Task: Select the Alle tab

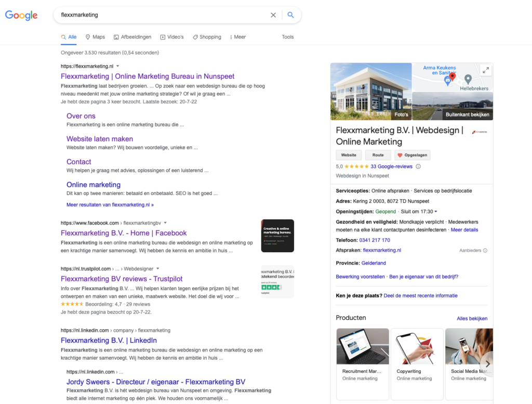Action: [x=69, y=37]
